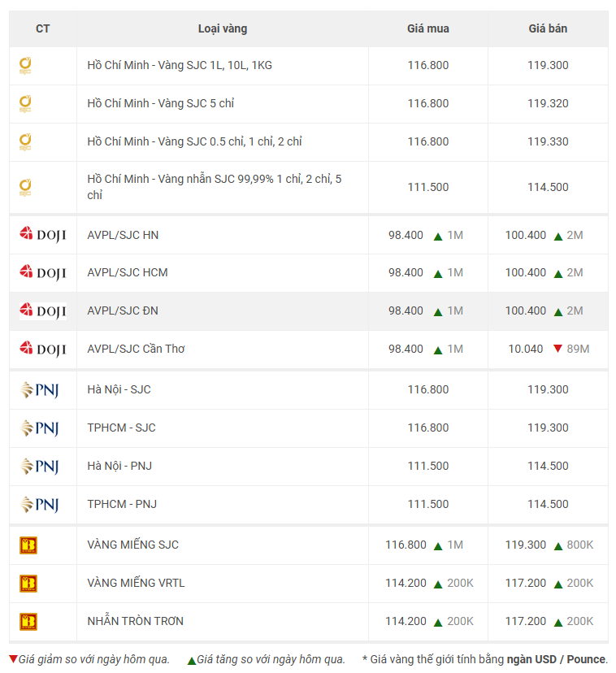This screenshot has width=616, height=673.
Task: Click the 2M increase in AVPL/SJC HCM row
Action: pyautogui.click(x=575, y=272)
